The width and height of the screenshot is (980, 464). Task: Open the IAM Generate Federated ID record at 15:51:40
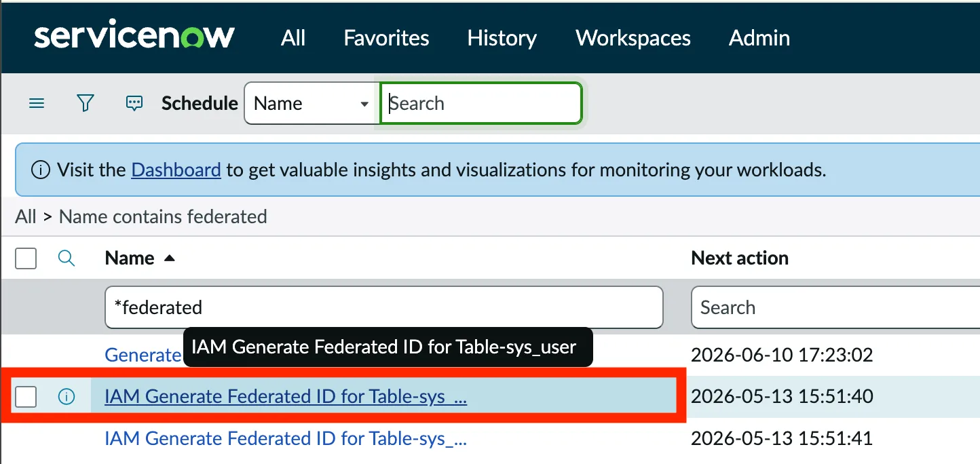pyautogui.click(x=286, y=397)
